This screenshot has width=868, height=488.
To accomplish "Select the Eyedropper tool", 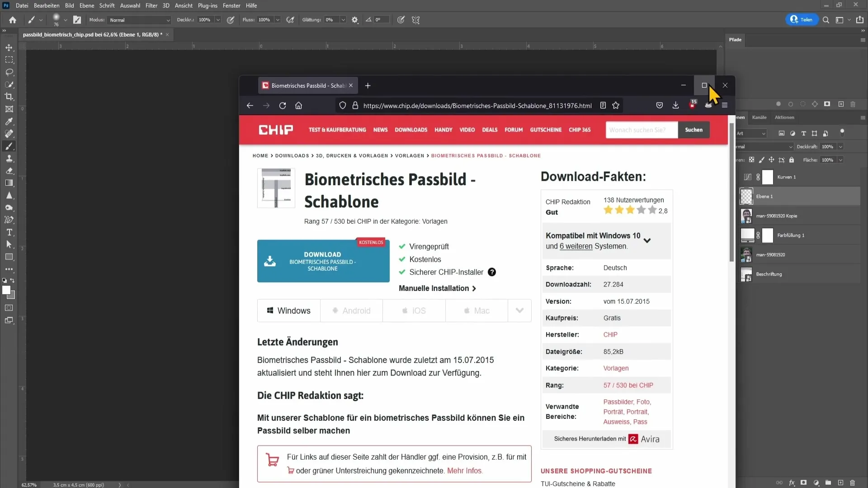I will (9, 122).
